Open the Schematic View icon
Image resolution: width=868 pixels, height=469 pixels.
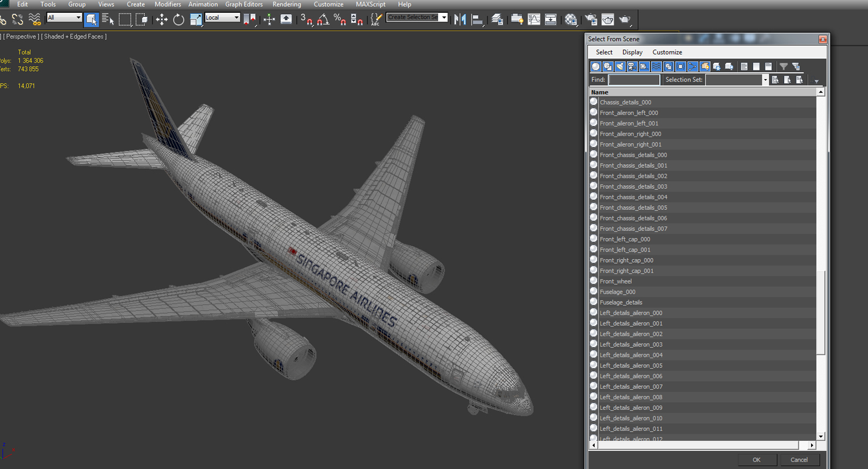pyautogui.click(x=551, y=19)
